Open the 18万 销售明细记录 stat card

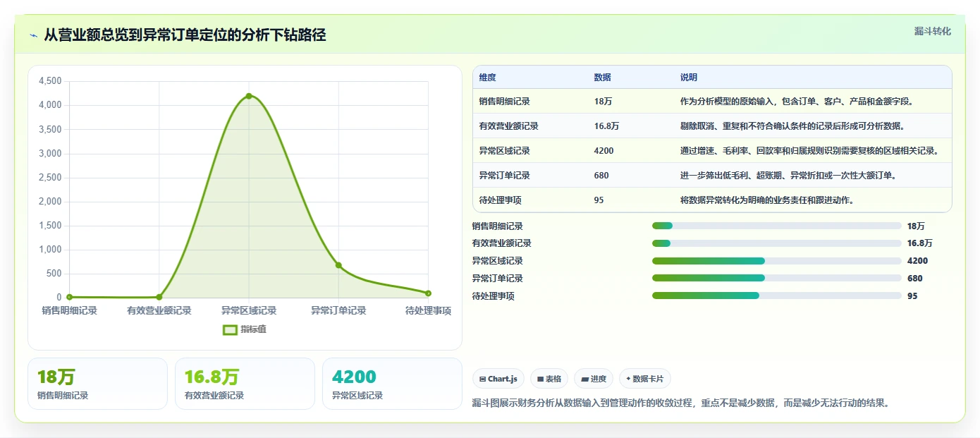pyautogui.click(x=98, y=384)
